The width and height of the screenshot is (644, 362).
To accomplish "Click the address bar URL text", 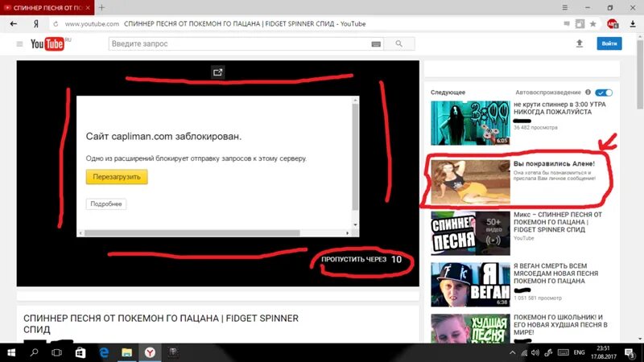I will tap(92, 24).
